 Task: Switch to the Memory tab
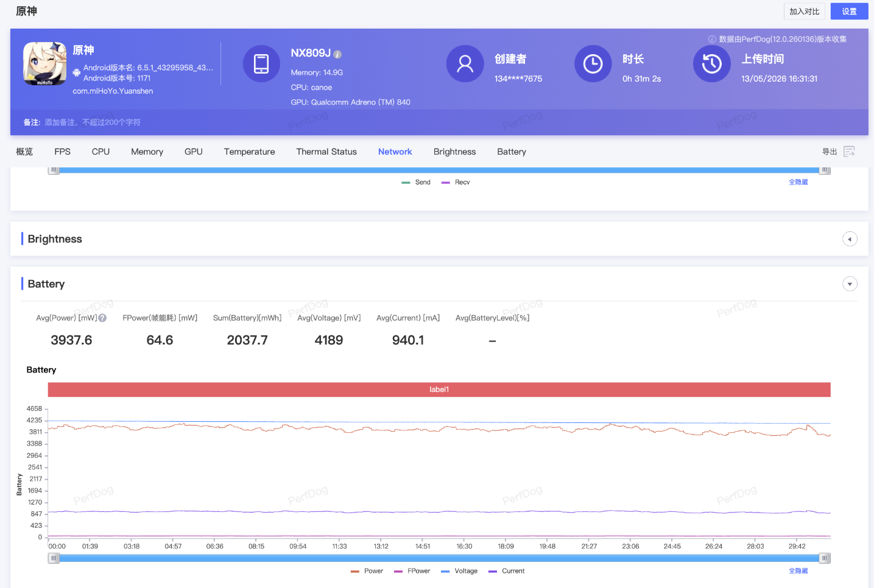(x=147, y=152)
